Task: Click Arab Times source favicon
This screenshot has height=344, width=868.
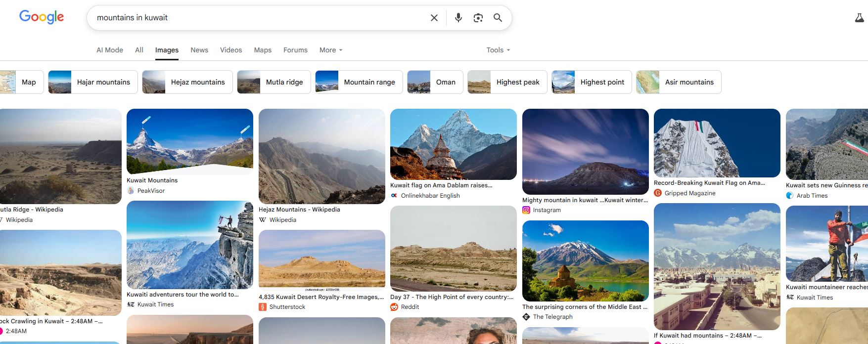Action: pos(790,195)
